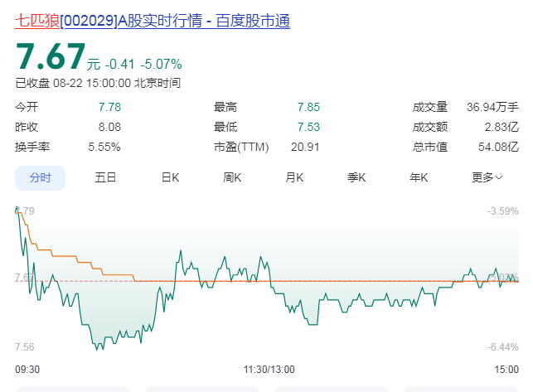Click the chart axis label -6.44%
The height and width of the screenshot is (392, 533).
pyautogui.click(x=503, y=347)
